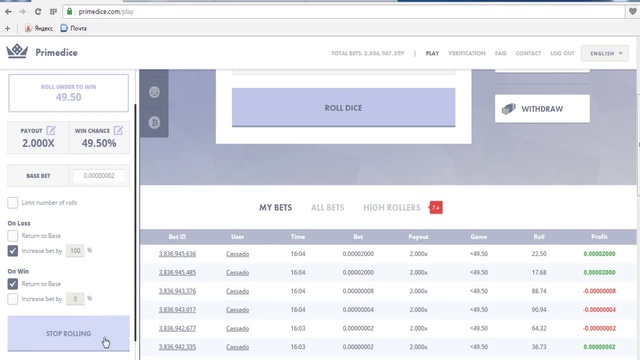Viewport: 640px width, 360px height.
Task: Click the STOP ROLLING button
Action: point(69,333)
